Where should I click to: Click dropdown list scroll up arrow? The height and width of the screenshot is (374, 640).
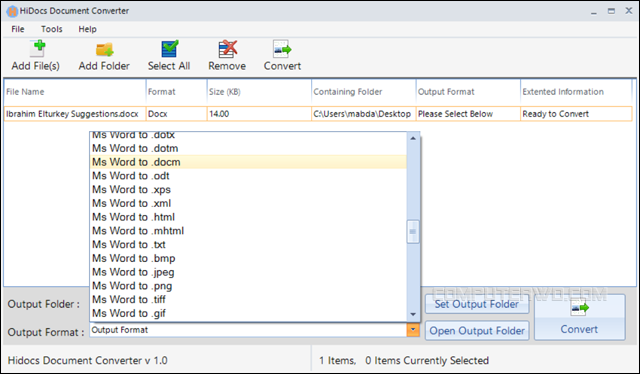(x=413, y=138)
